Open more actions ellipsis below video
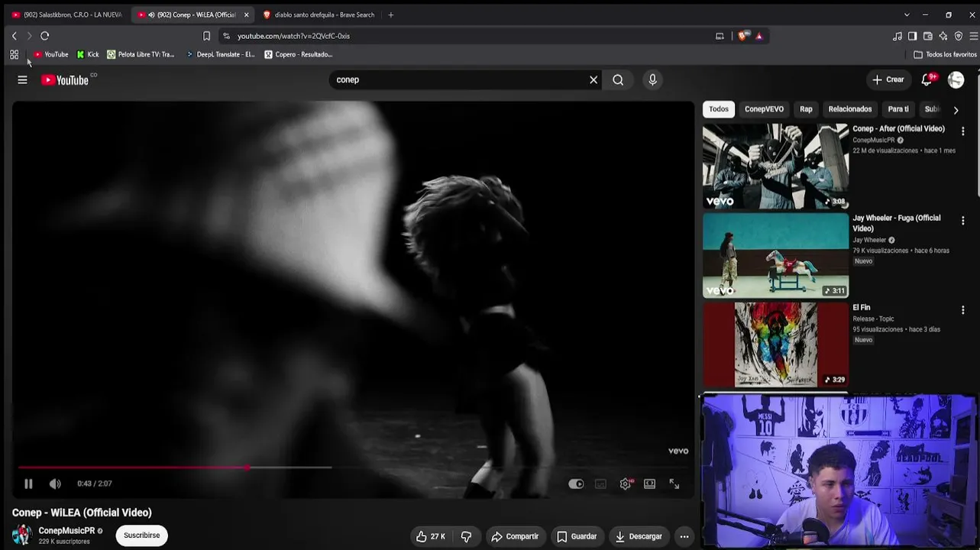This screenshot has width=980, height=550. tap(684, 536)
